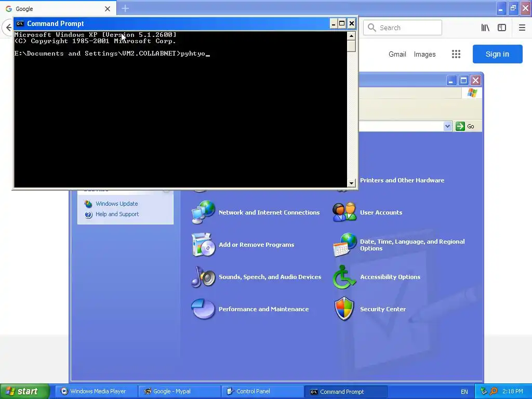Click the User Accounts label
This screenshot has width=532, height=399.
[381, 212]
